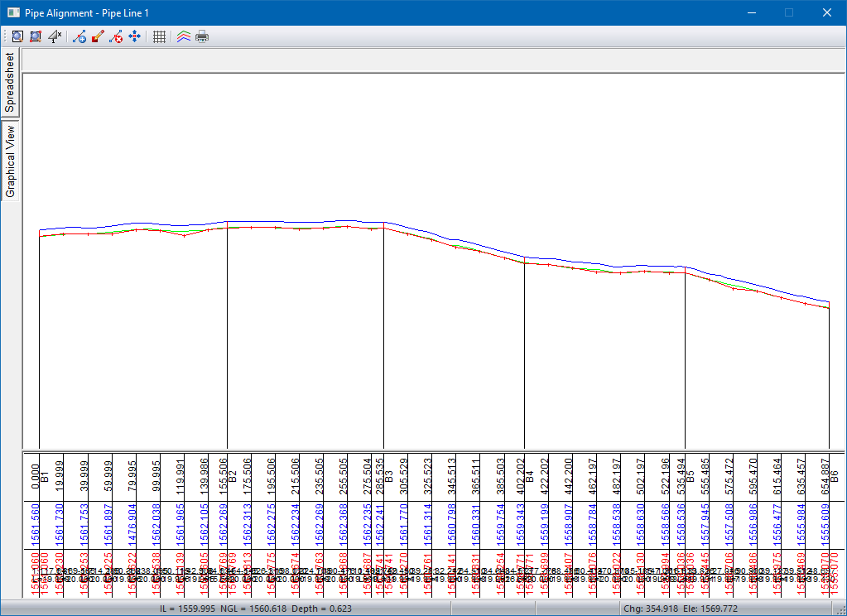Screen dimensions: 847x616
Task: Switch to the Spreadsheet tab
Action: click(x=10, y=83)
